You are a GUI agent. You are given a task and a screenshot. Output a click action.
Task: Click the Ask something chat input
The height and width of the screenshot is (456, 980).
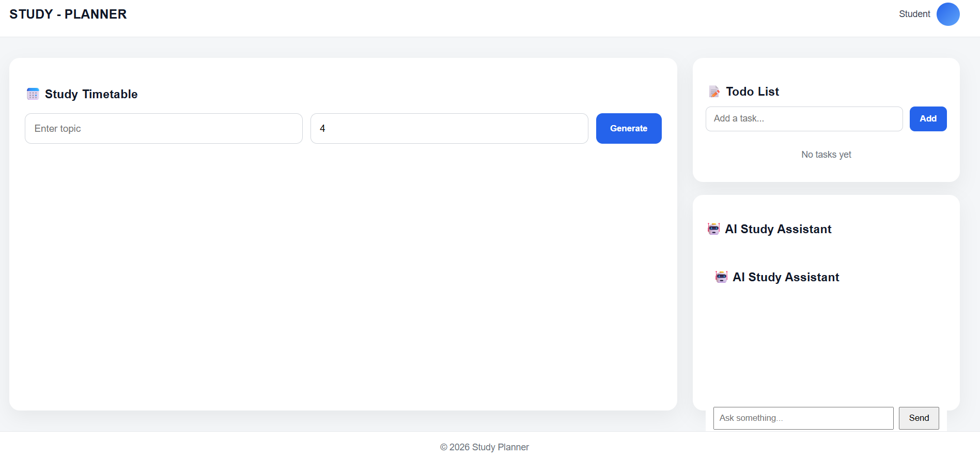[x=803, y=418]
